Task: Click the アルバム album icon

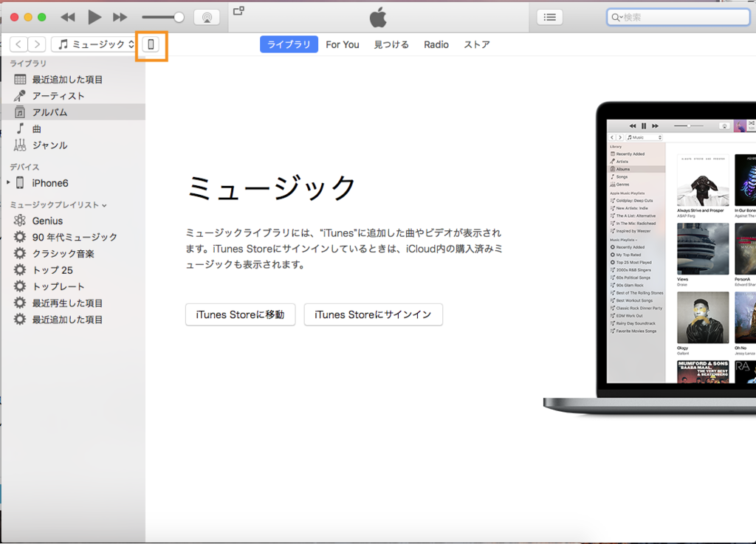Action: [20, 112]
